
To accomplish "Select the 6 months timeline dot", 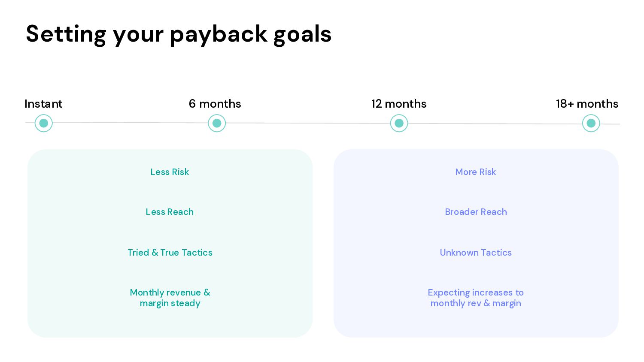I will pos(217,123).
